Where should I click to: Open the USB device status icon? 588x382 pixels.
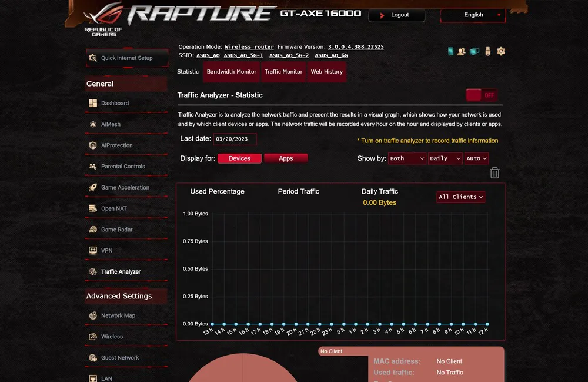pyautogui.click(x=487, y=51)
